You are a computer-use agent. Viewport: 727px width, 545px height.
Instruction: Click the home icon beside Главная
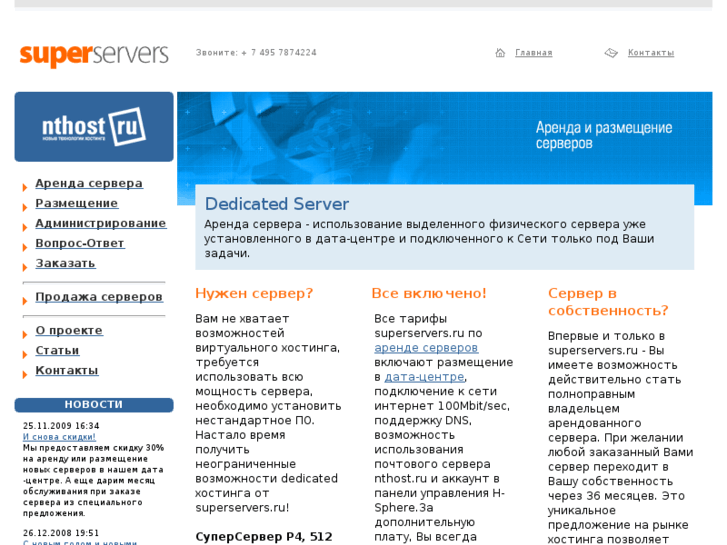500,52
